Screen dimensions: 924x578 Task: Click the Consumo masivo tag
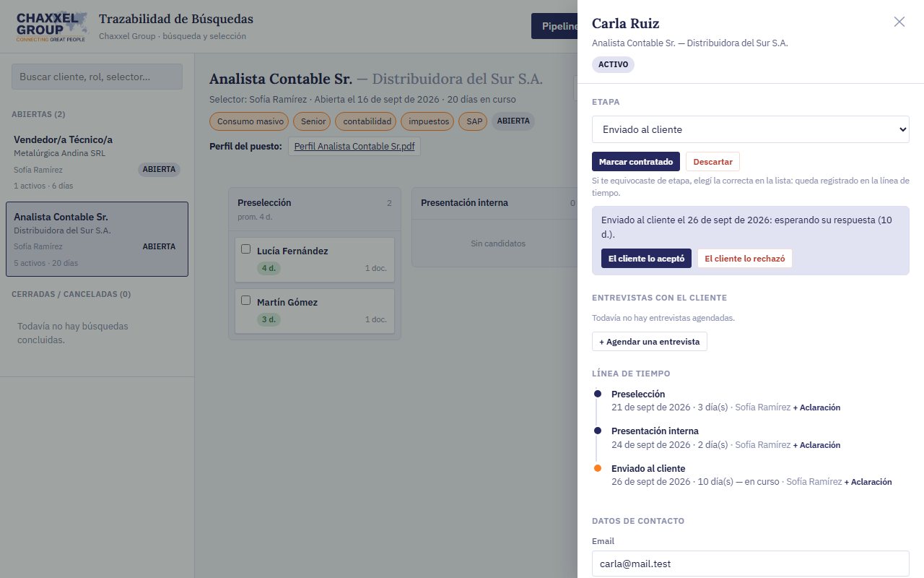(x=249, y=121)
